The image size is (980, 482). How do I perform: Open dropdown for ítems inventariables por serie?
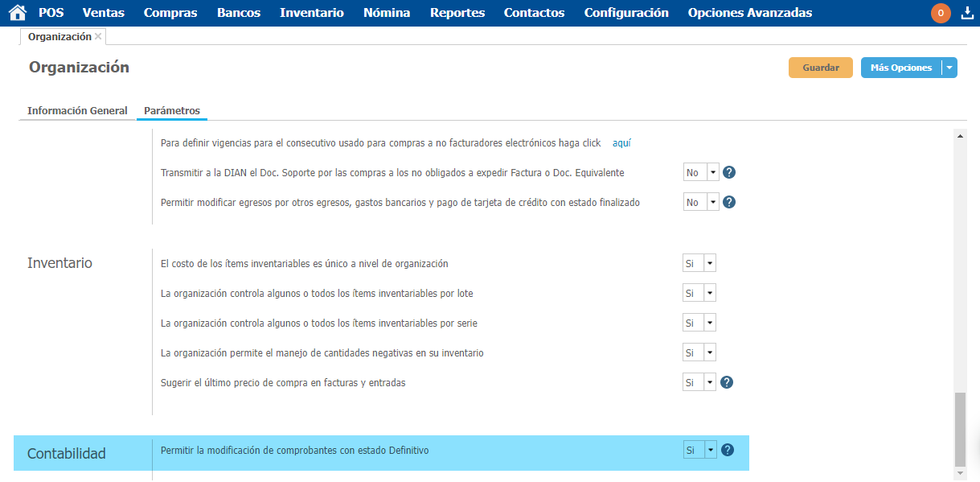(709, 323)
